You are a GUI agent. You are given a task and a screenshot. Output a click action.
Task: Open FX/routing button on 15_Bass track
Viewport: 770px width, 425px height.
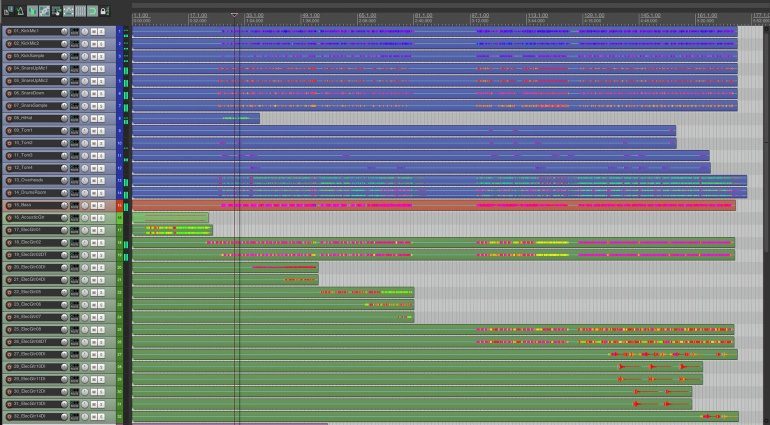point(74,205)
